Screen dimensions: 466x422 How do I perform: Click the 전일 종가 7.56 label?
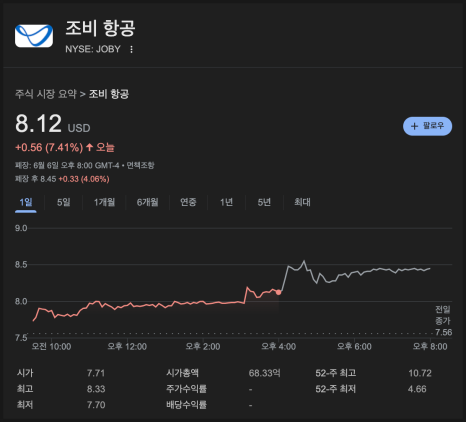[443, 321]
